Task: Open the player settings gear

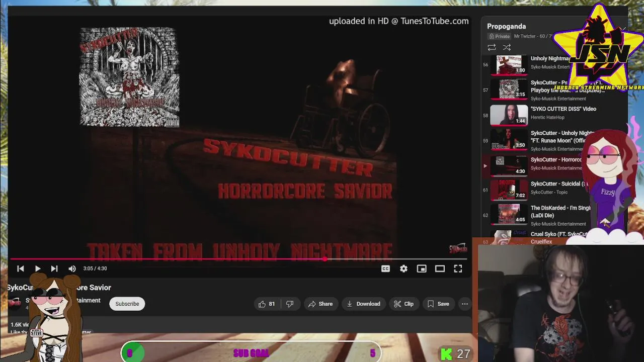Action: 404,268
